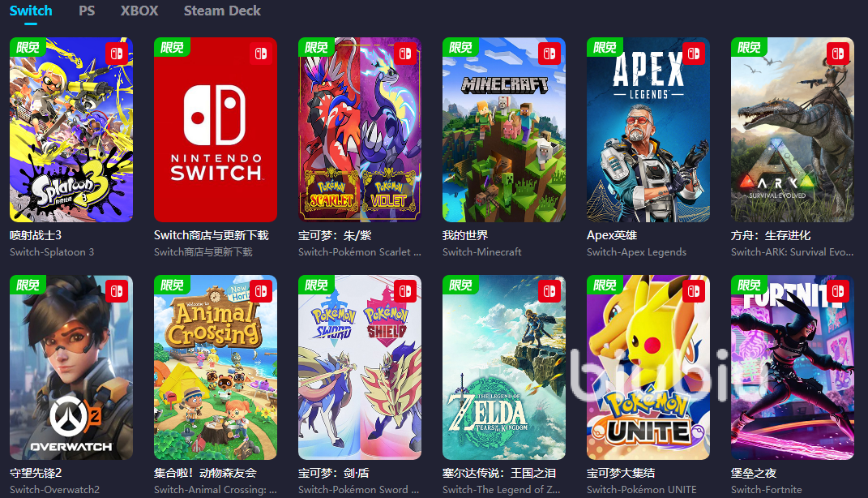Open the Animal Crossing cover image
The image size is (868, 498).
[216, 367]
